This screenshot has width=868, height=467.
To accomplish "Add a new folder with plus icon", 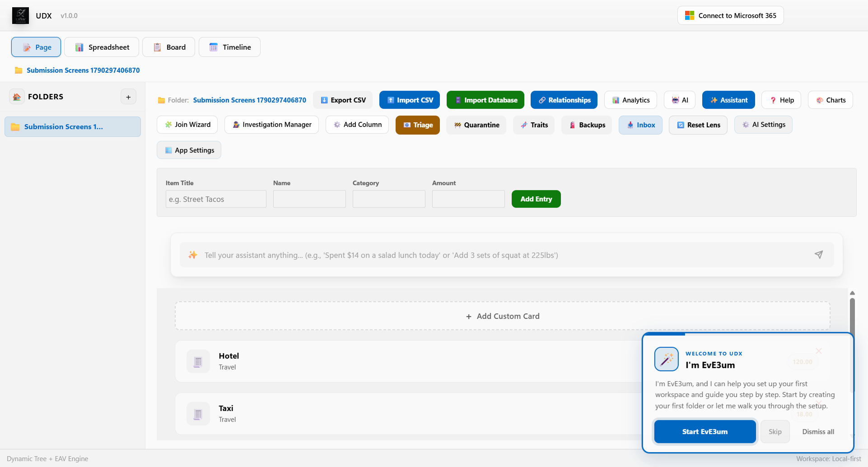I will click(x=128, y=97).
